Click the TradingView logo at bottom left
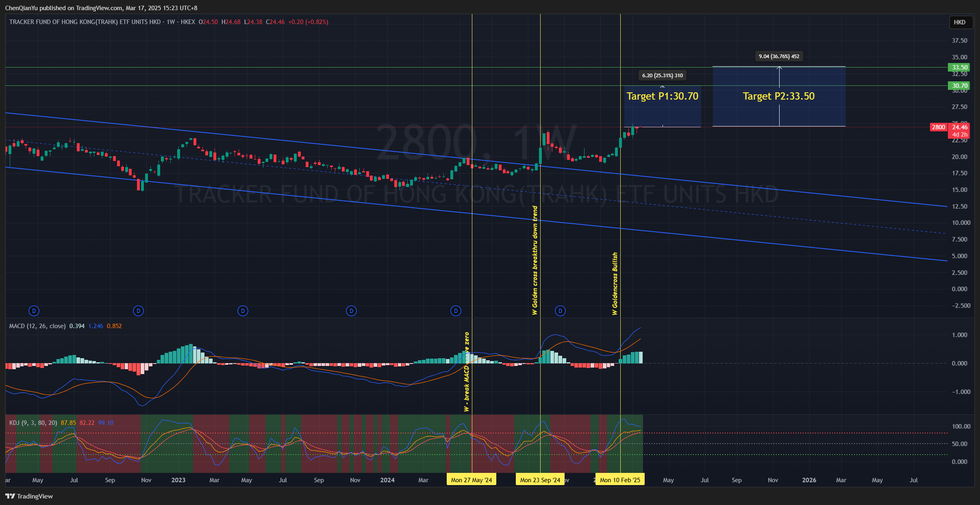The height and width of the screenshot is (505, 980). [x=29, y=496]
